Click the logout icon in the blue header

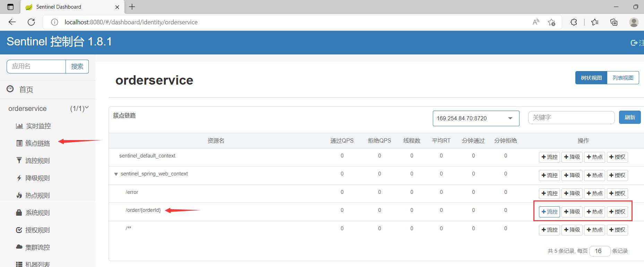(x=634, y=43)
